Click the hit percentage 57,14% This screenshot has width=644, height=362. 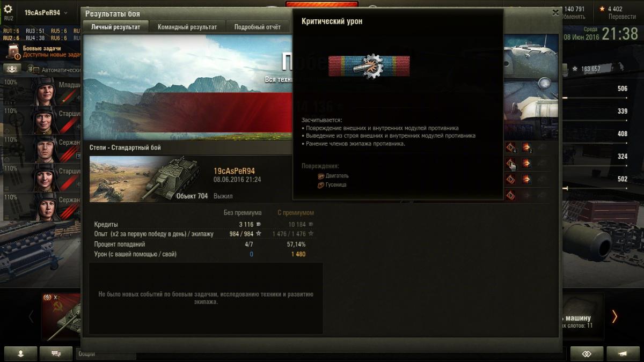[296, 245]
